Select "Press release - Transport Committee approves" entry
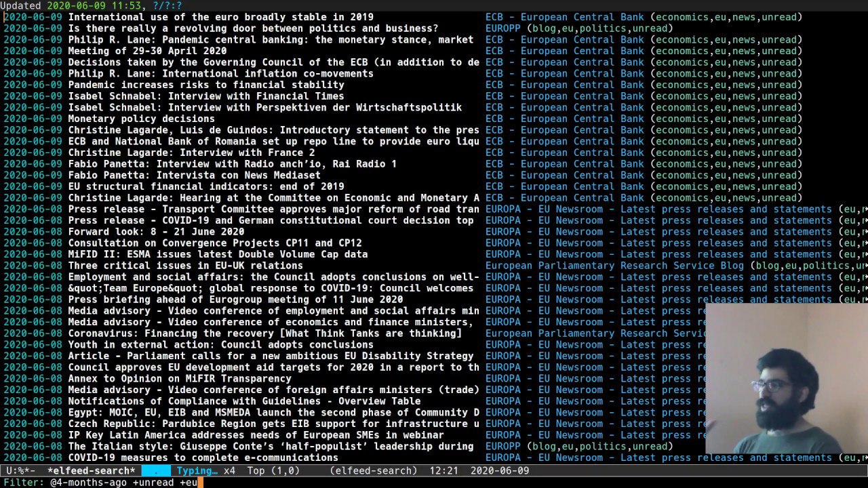868x488 pixels. (273, 209)
